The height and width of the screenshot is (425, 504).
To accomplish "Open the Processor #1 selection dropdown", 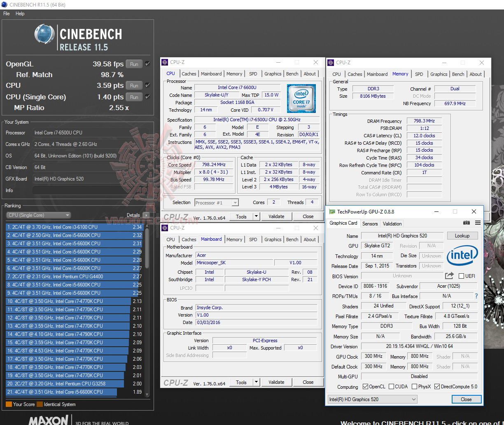I will (217, 202).
